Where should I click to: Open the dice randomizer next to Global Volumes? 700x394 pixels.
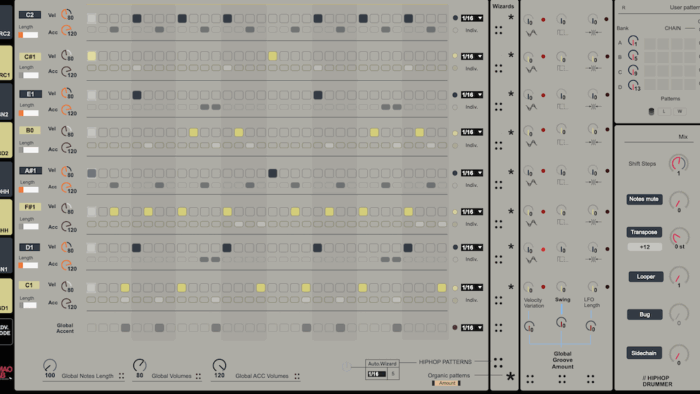[198, 376]
